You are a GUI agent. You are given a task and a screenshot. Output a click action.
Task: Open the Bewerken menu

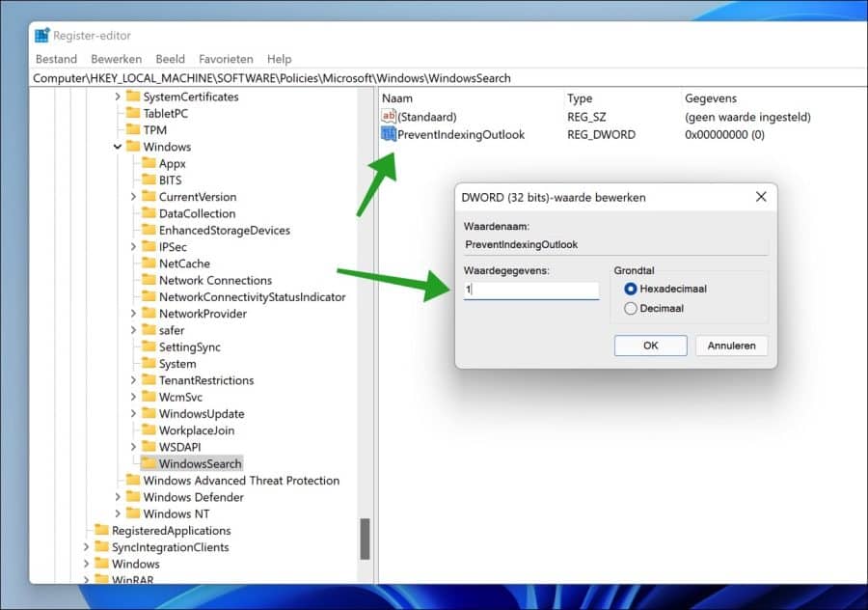click(x=117, y=59)
